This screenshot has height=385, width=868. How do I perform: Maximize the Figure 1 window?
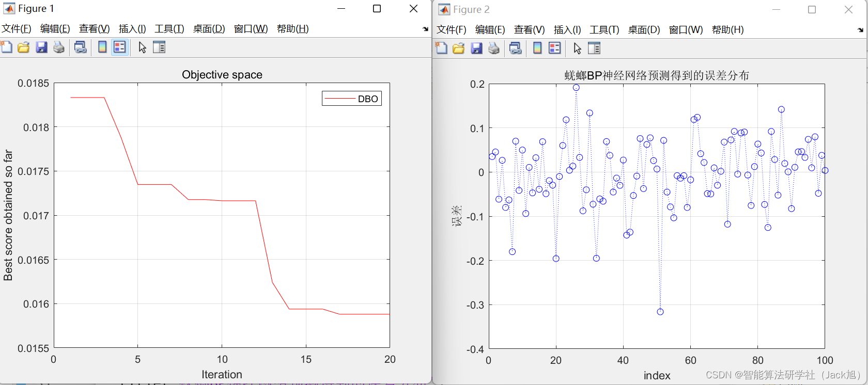(x=377, y=9)
